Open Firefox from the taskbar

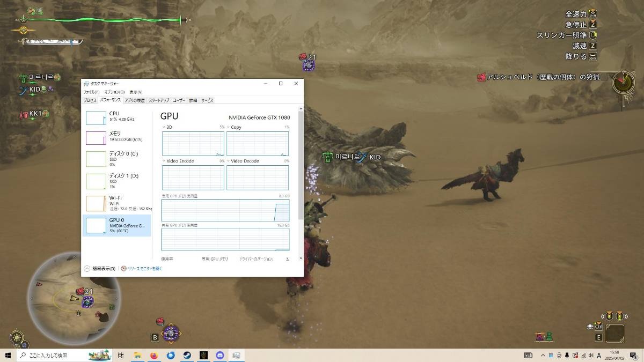click(x=154, y=355)
